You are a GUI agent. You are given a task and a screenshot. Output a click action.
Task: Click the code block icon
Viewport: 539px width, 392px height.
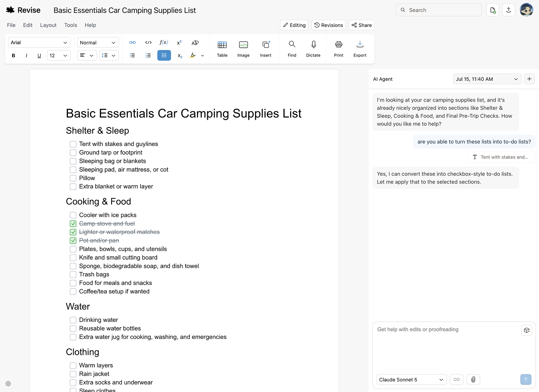148,42
